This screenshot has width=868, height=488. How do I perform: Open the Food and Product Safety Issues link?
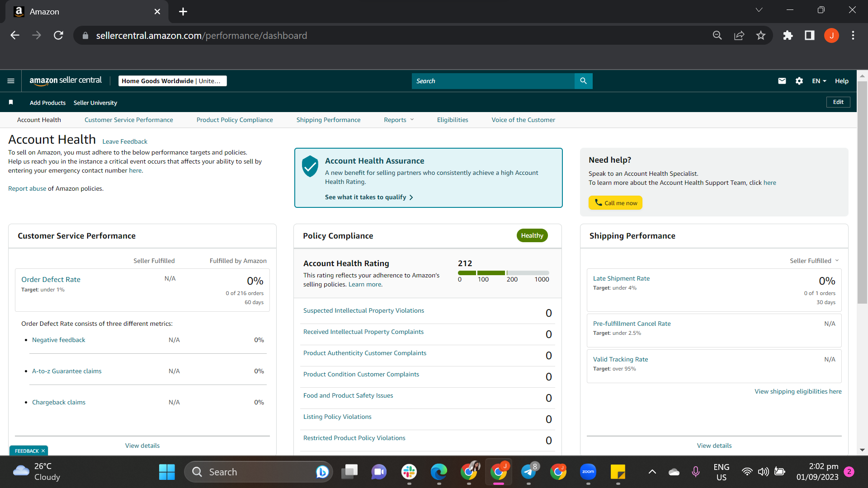point(348,395)
